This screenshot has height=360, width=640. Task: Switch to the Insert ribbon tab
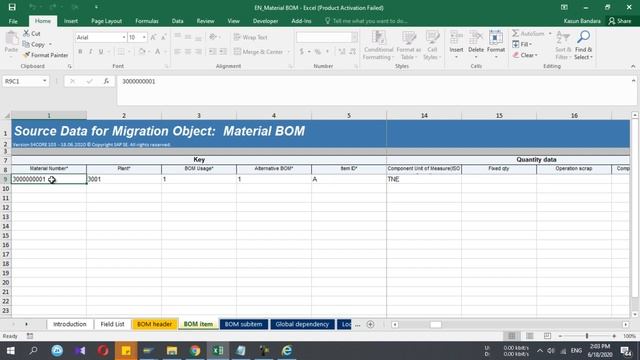71,21
